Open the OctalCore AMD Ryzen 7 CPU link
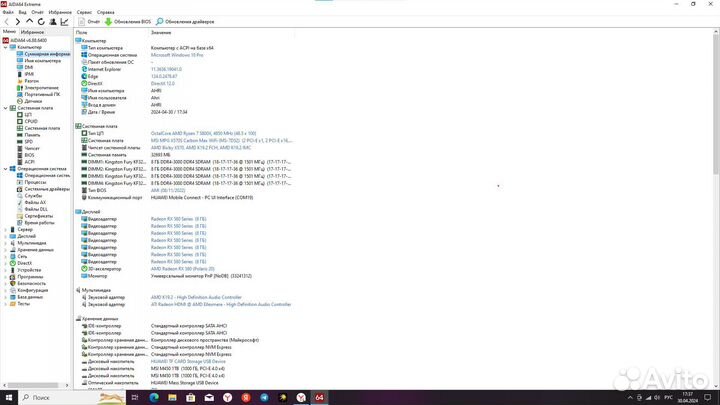720x405 pixels. (x=203, y=133)
